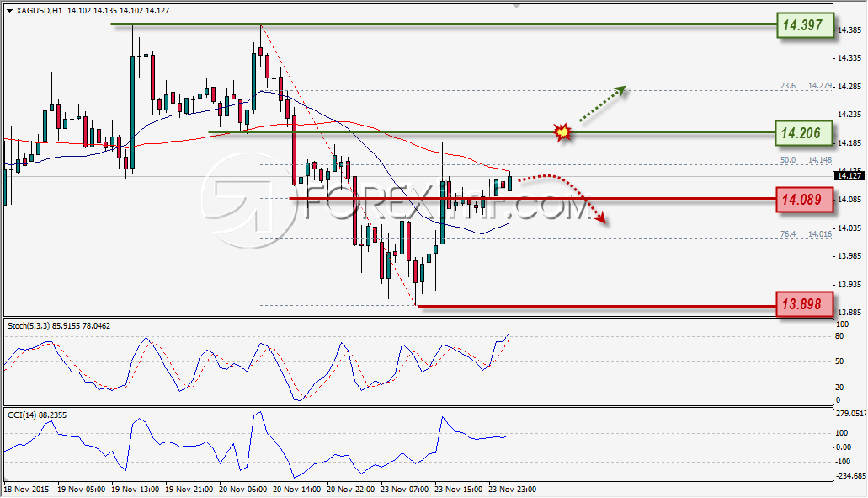The width and height of the screenshot is (868, 498).
Task: Click the current price tag 14.127
Action: [x=849, y=176]
